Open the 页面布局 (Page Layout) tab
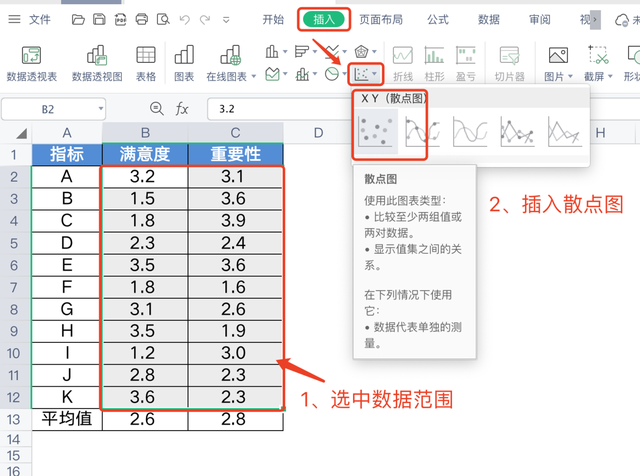The width and height of the screenshot is (640, 476). coord(381,19)
